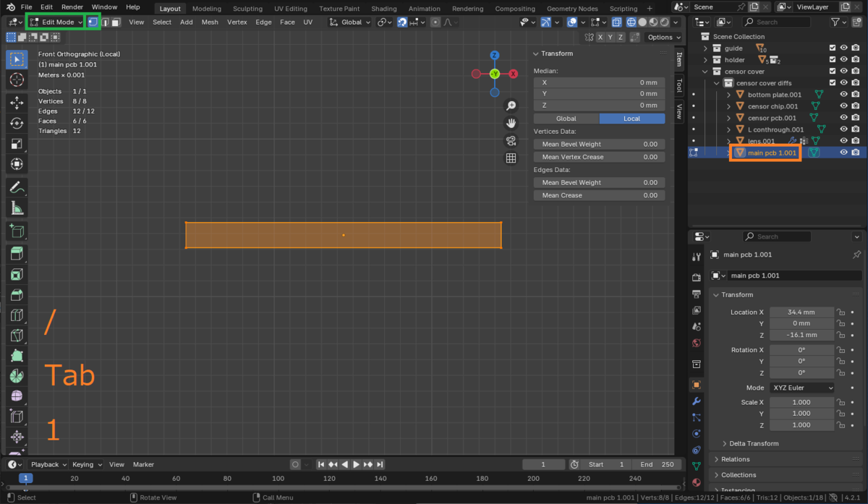
Task: Collapse the censor cover collection
Action: [706, 72]
